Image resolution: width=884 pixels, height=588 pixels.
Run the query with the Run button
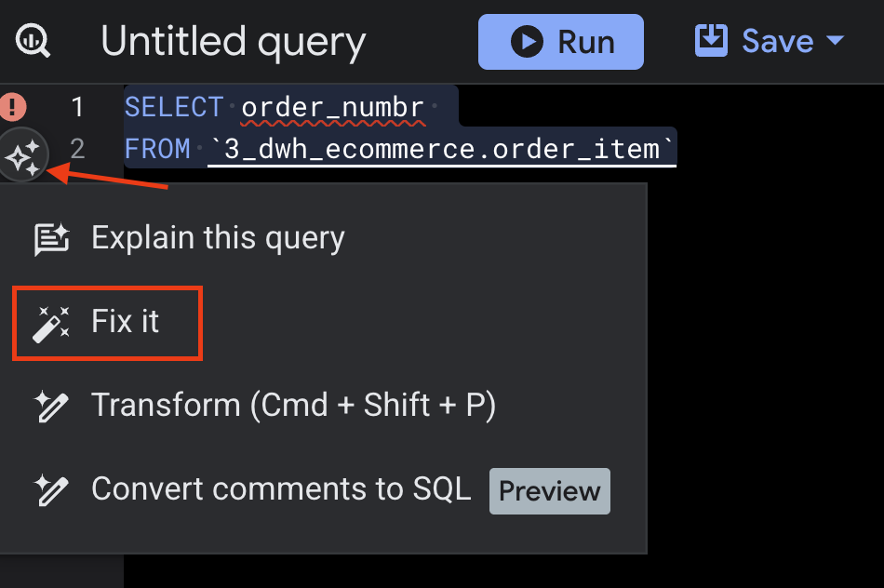coord(561,42)
